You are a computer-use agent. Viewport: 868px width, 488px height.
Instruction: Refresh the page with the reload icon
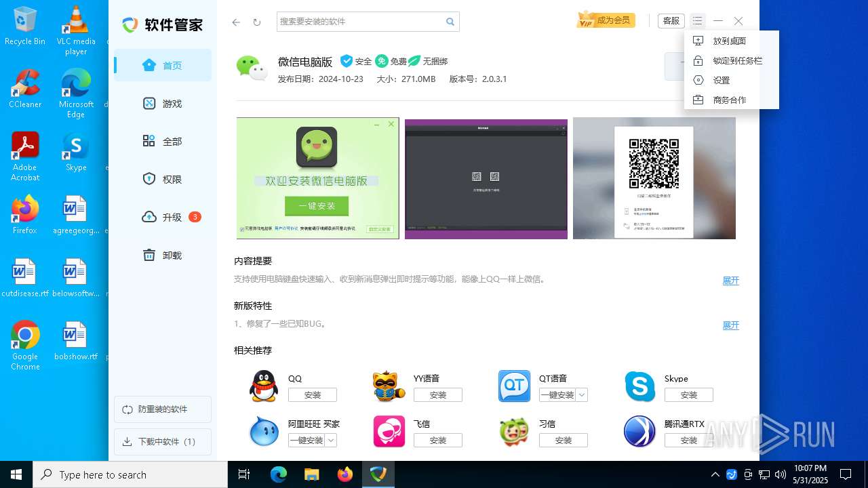click(x=257, y=22)
